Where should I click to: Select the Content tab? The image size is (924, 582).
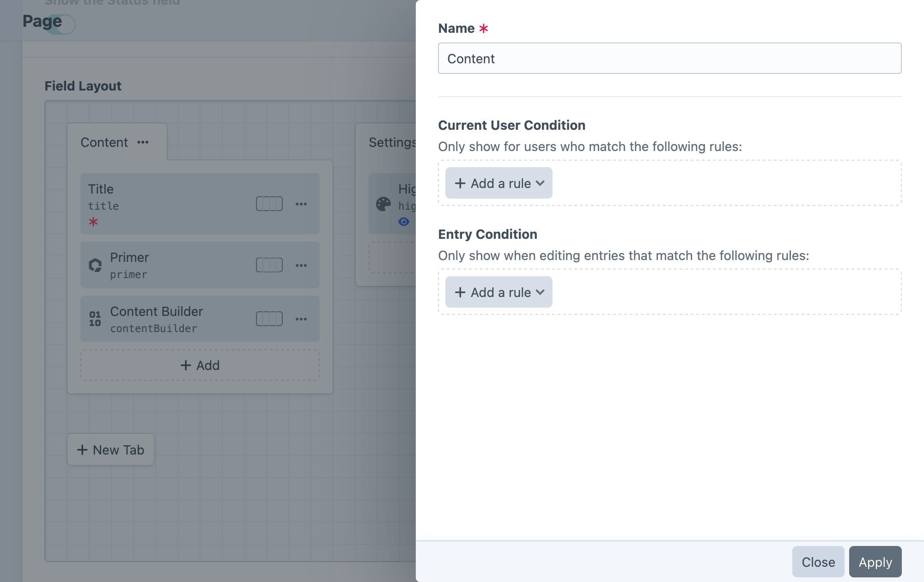tap(104, 142)
